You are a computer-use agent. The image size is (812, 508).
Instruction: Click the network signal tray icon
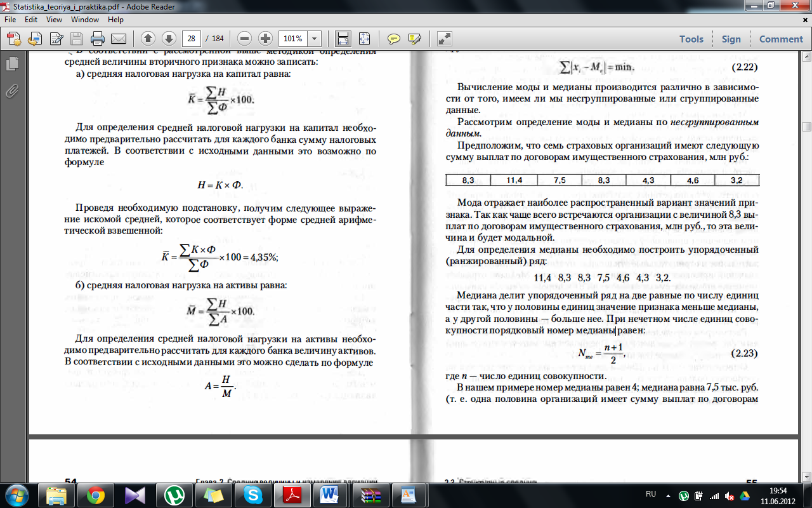tap(714, 495)
